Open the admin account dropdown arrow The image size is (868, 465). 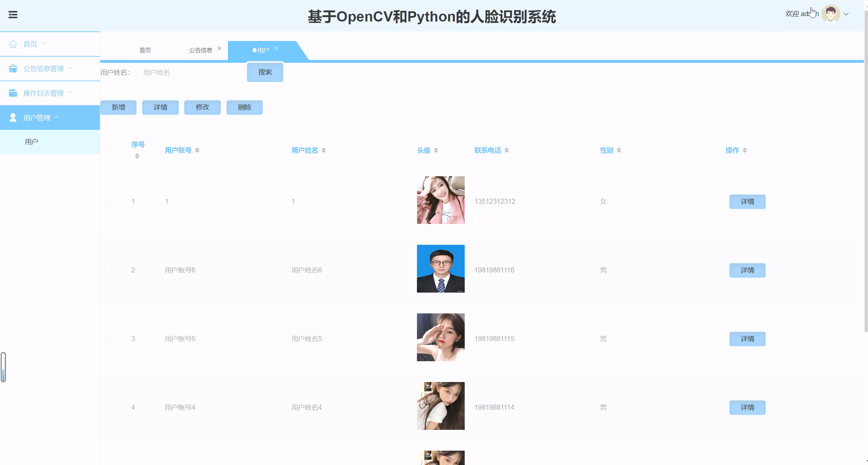coord(846,14)
